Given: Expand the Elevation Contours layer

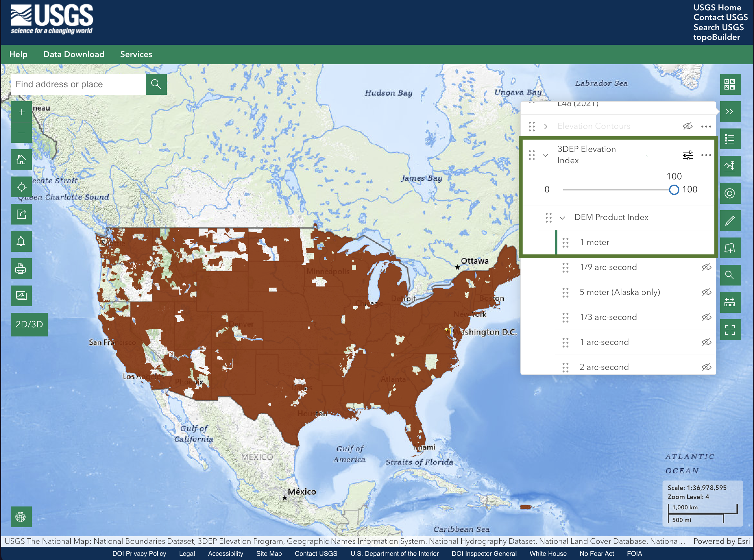Looking at the screenshot, I should pyautogui.click(x=546, y=126).
